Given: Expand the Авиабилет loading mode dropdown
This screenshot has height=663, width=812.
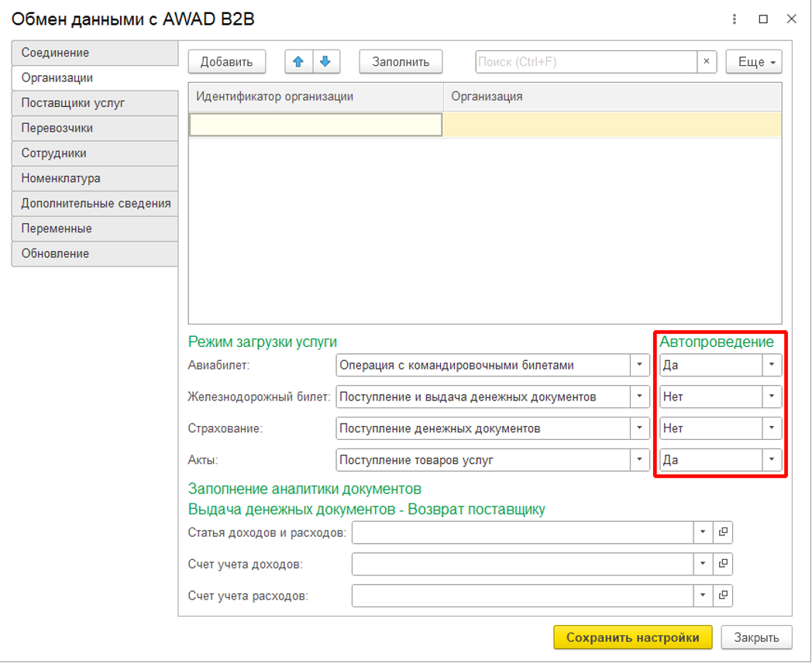Looking at the screenshot, I should 639,365.
